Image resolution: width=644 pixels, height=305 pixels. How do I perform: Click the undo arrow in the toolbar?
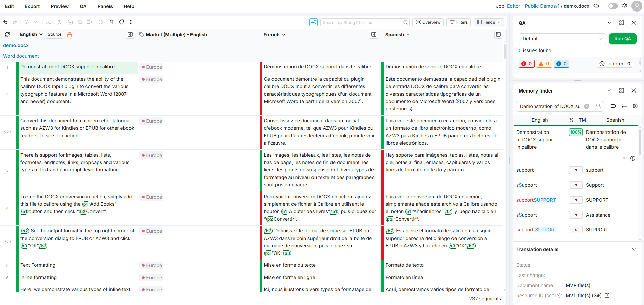(5, 22)
